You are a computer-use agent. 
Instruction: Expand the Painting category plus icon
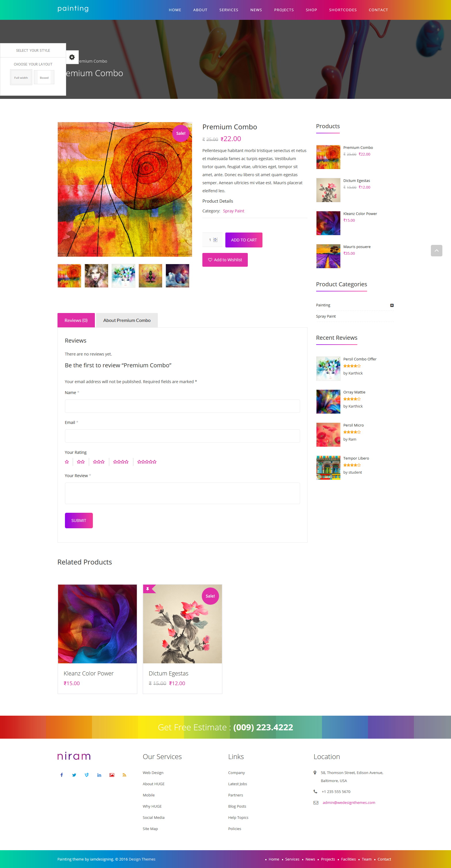[x=392, y=305]
